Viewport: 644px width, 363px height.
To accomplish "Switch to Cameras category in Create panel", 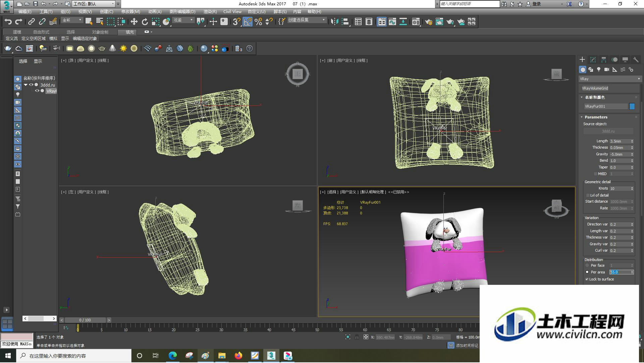I will pyautogui.click(x=606, y=69).
